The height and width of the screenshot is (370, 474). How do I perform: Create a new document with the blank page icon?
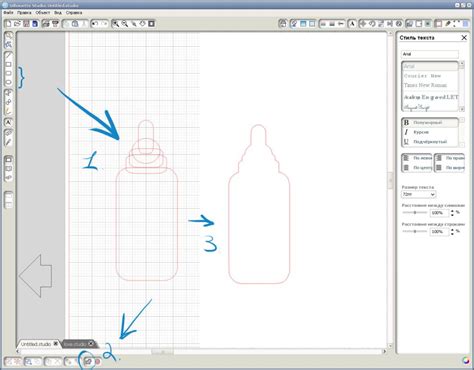(x=9, y=24)
